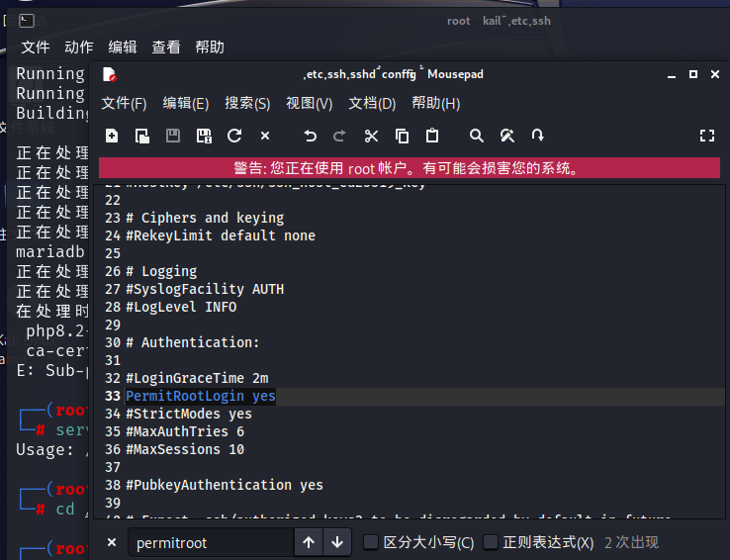Open the 文档(D) menu

(372, 103)
